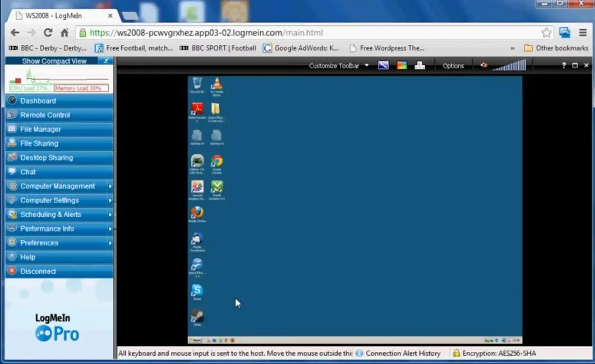This screenshot has width=595, height=364.
Task: Expand the Performance Info submenu arrow
Action: [x=110, y=229]
